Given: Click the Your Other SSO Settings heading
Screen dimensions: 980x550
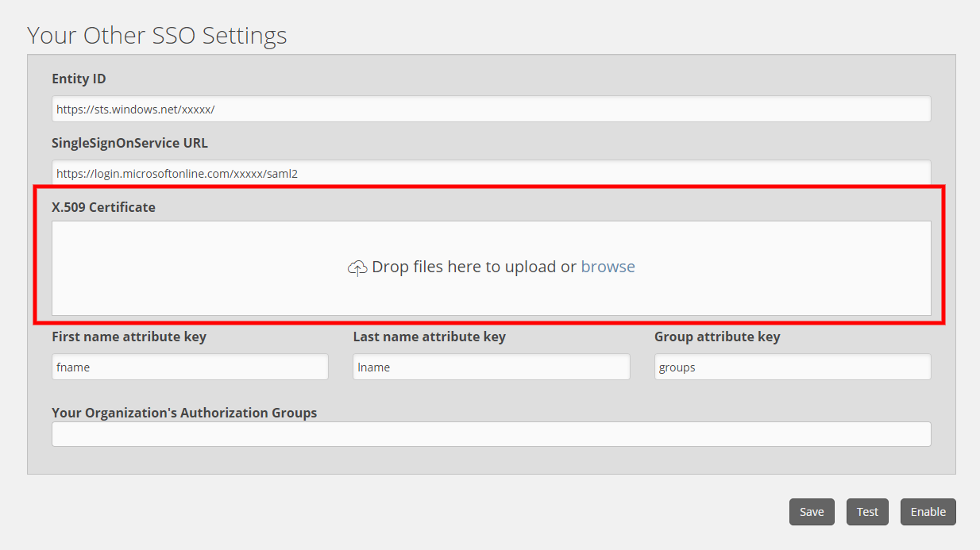Looking at the screenshot, I should (x=157, y=36).
